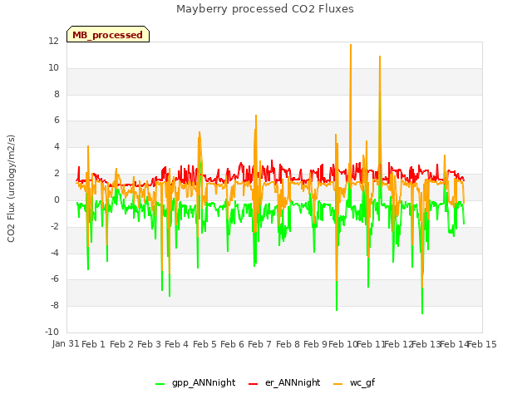Click the y-axis value 4
The width and height of the screenshot is (532, 399).
tap(57, 146)
